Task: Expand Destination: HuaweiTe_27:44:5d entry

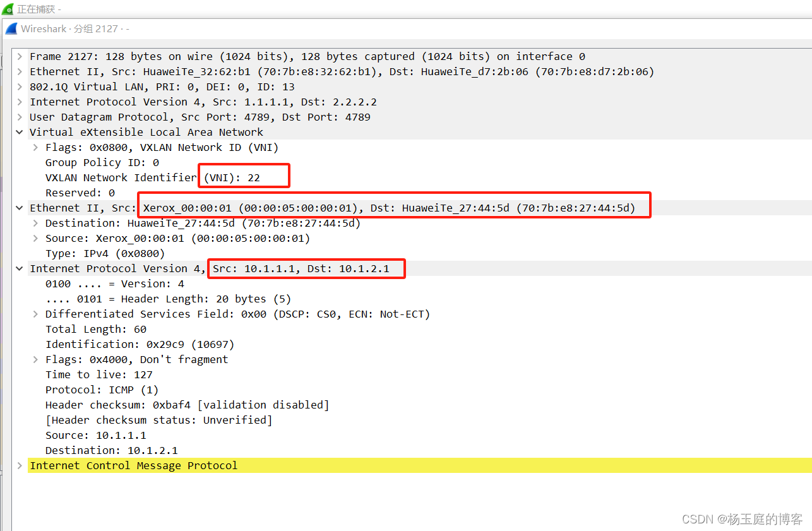Action: click(35, 223)
